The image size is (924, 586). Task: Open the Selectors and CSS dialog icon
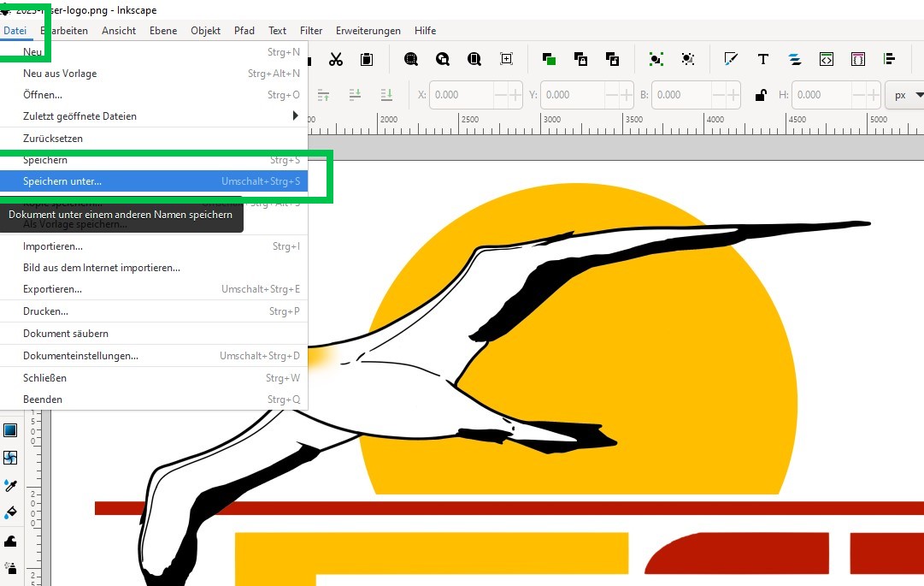[858, 59]
